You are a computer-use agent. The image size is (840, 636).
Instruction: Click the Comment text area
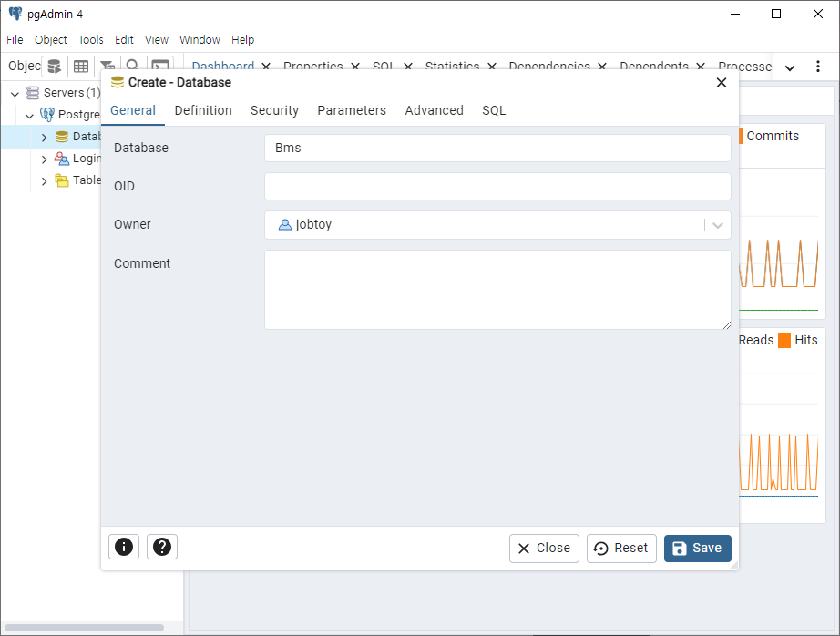tap(497, 290)
